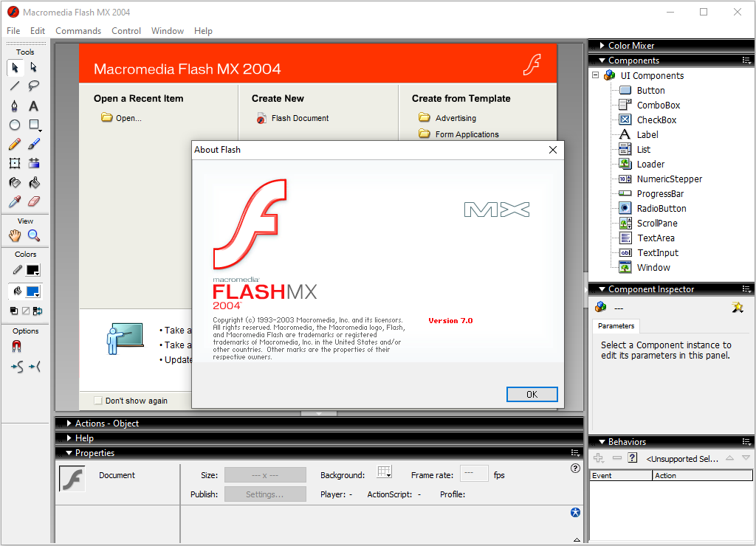Select the Paint Bucket tool
756x546 pixels.
click(34, 183)
